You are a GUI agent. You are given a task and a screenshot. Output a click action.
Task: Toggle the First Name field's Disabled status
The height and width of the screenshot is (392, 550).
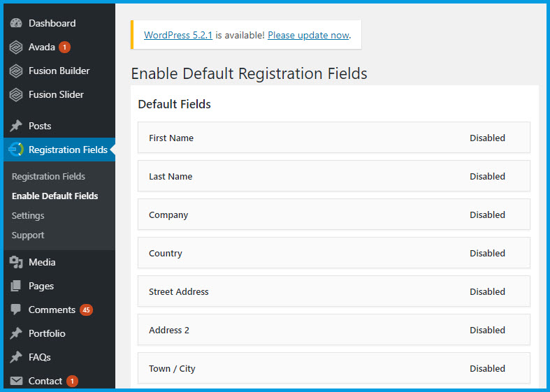pos(487,138)
